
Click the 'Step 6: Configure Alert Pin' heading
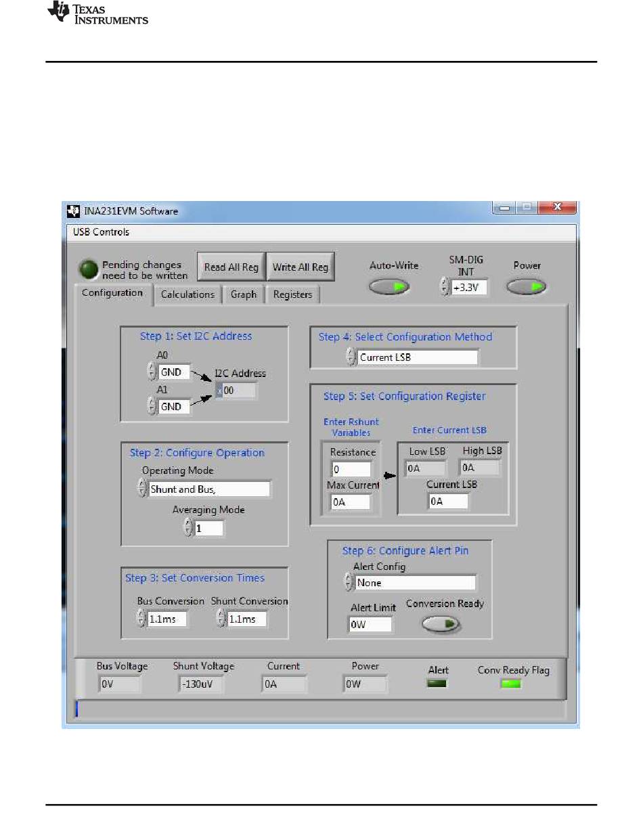[x=405, y=551]
